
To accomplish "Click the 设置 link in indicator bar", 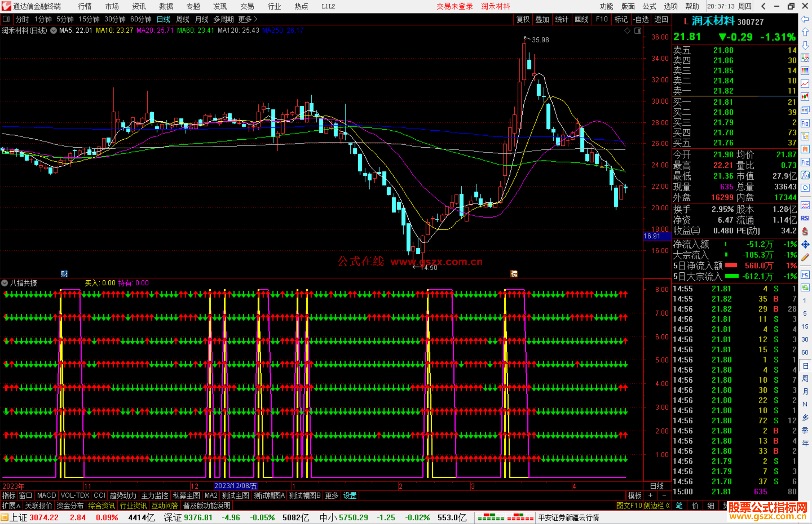I will (350, 495).
